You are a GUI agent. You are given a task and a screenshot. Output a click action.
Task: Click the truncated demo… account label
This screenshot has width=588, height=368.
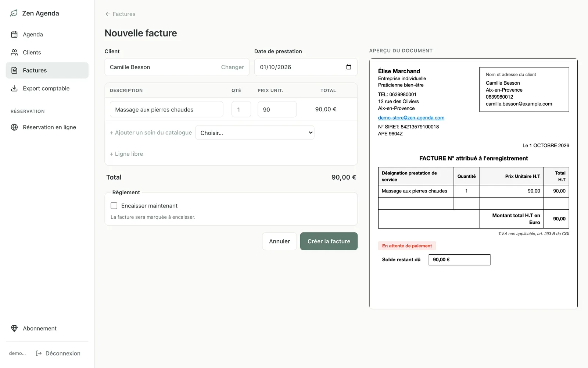17,353
